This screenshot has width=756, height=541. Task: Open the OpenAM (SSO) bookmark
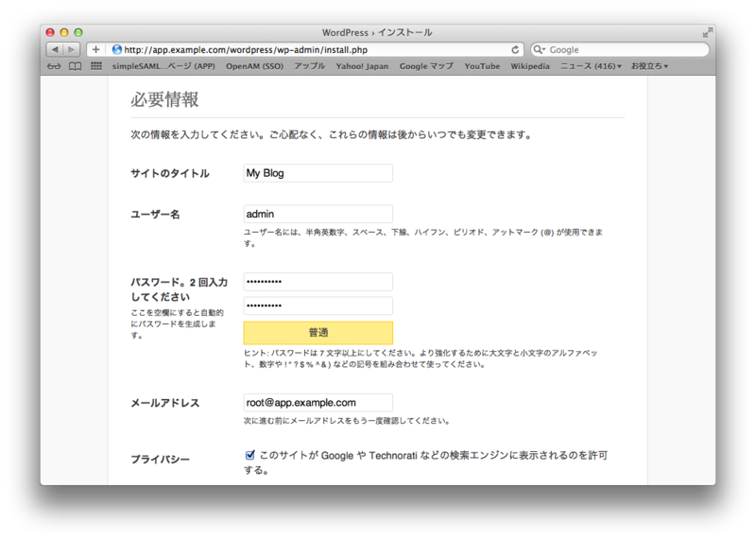255,66
